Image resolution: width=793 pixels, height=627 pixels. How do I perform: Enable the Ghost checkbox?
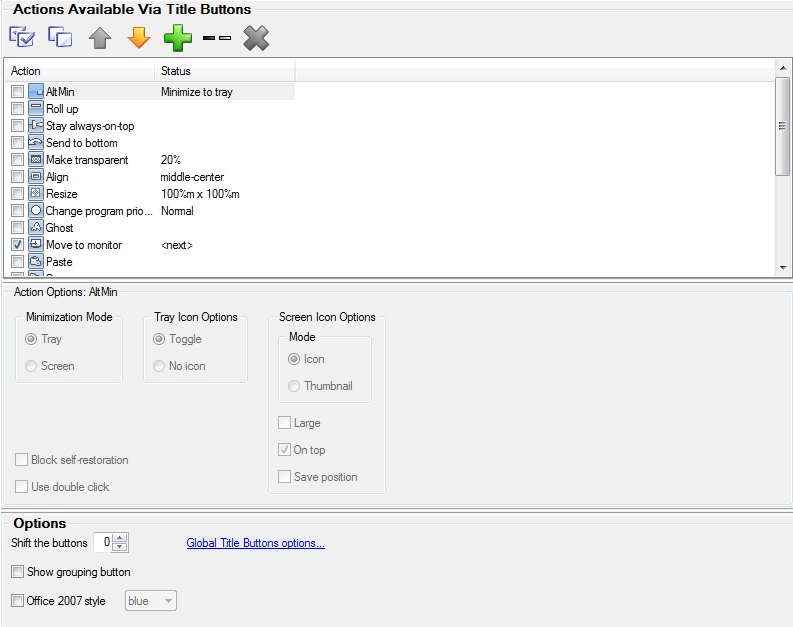[x=18, y=227]
